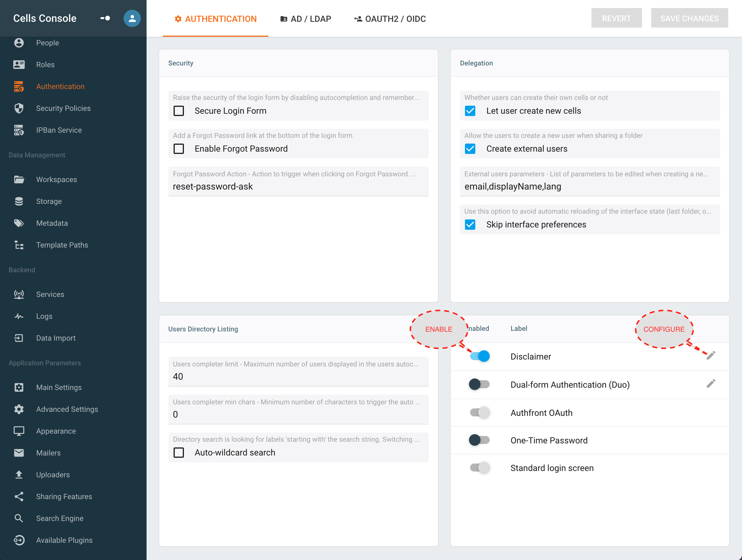The image size is (742, 560).
Task: Click Users completer min chars field
Action: tap(298, 409)
